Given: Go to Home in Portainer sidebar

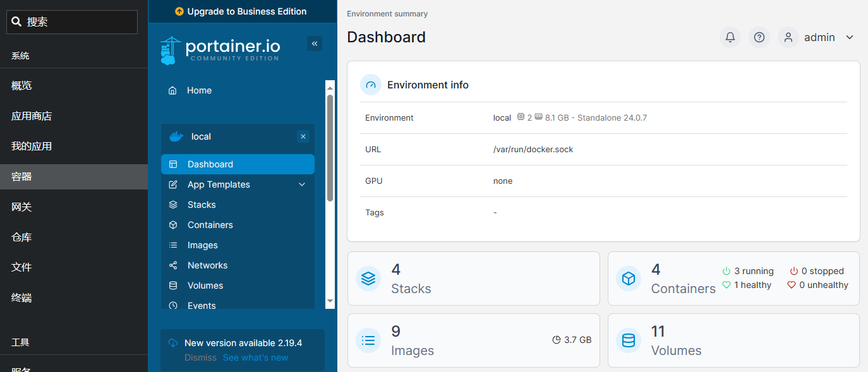Looking at the screenshot, I should pos(199,90).
